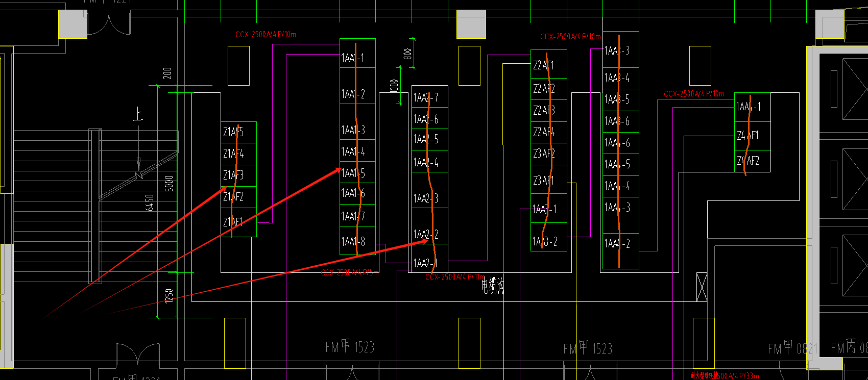Viewport: 868px width, 380px height.
Task: Pick the Z1AF2 cabinet label
Action: 233,197
